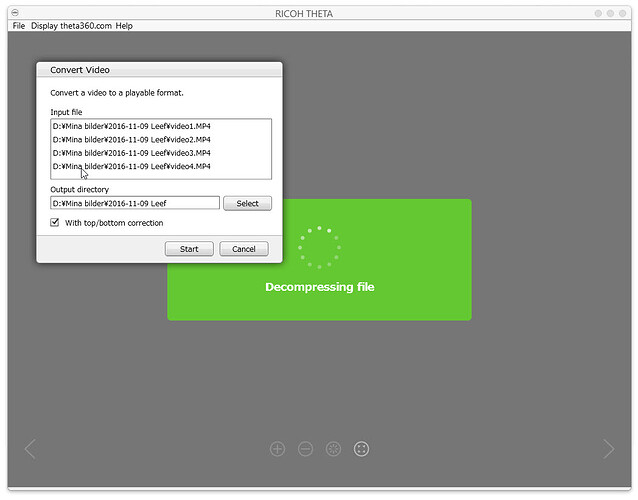This screenshot has width=638, height=500.
Task: Click the Cancel button
Action: [244, 249]
